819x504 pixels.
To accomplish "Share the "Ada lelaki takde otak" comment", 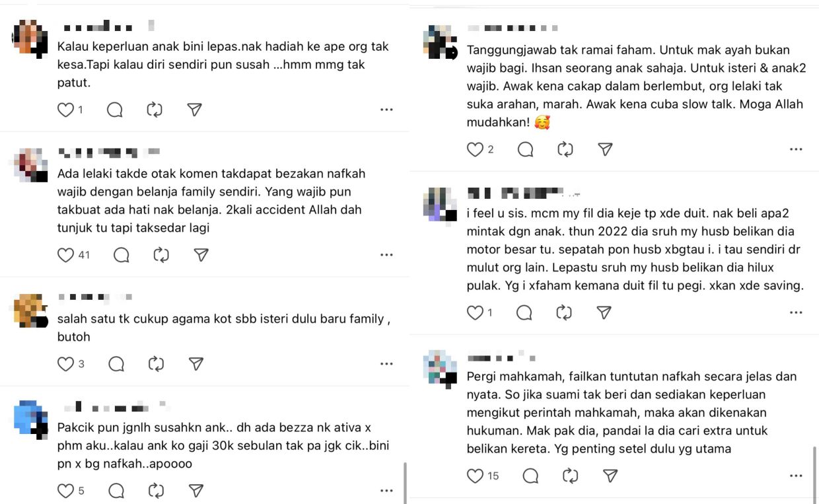I will click(201, 255).
